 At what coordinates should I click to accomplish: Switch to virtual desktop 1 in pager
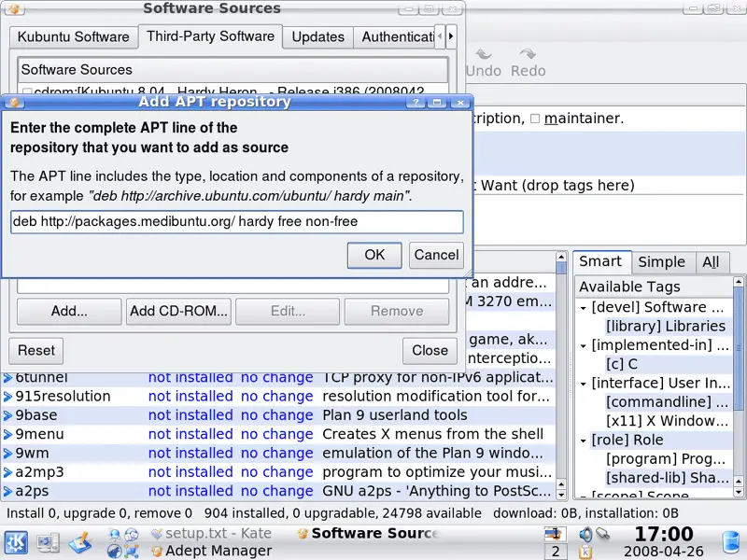pyautogui.click(x=555, y=534)
